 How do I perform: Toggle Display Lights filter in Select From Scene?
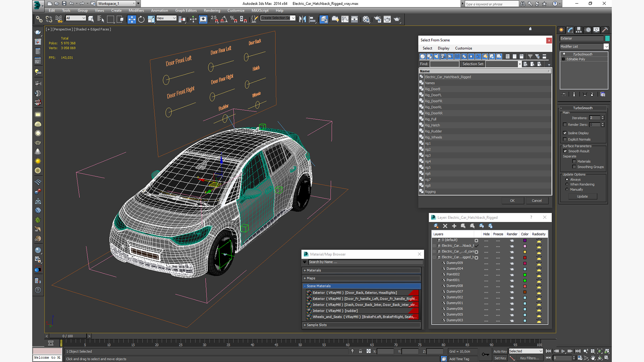pos(436,56)
